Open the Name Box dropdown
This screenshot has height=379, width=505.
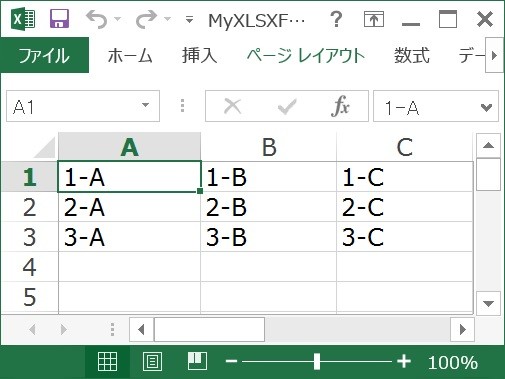[145, 105]
